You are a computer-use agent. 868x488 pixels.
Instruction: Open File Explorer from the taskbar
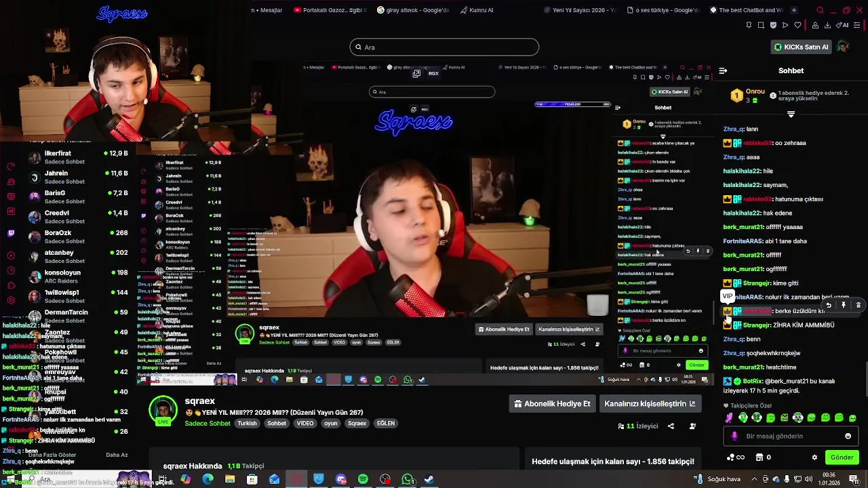[x=230, y=479]
